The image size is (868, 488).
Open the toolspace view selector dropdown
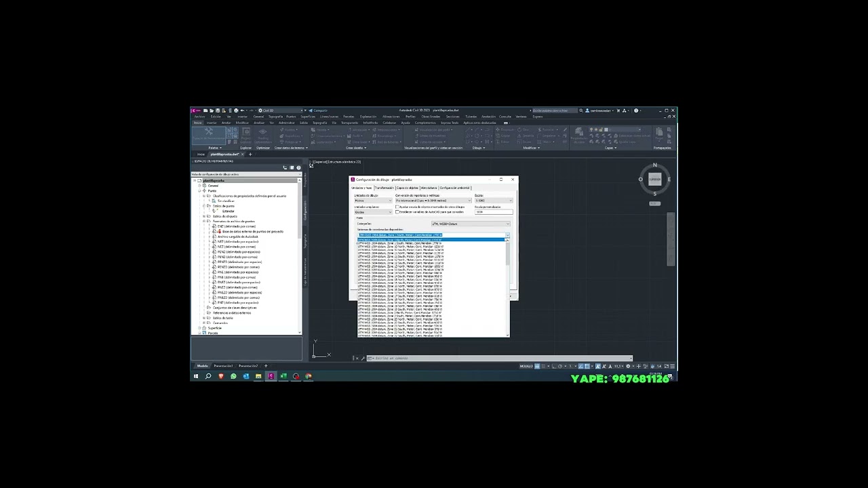tap(246, 174)
